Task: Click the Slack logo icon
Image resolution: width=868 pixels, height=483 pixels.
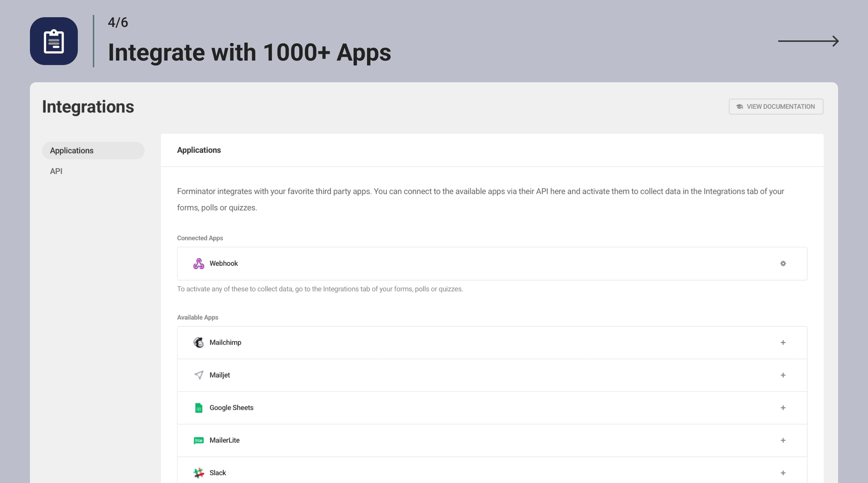Action: pyautogui.click(x=199, y=473)
